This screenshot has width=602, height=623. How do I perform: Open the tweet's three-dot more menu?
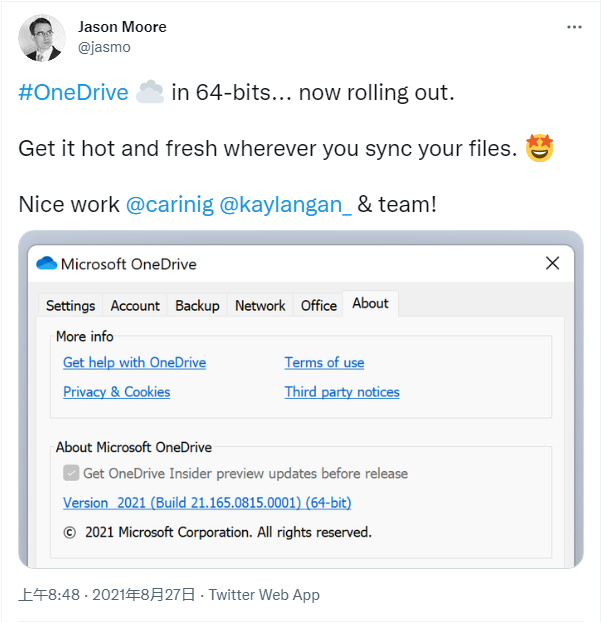[574, 27]
